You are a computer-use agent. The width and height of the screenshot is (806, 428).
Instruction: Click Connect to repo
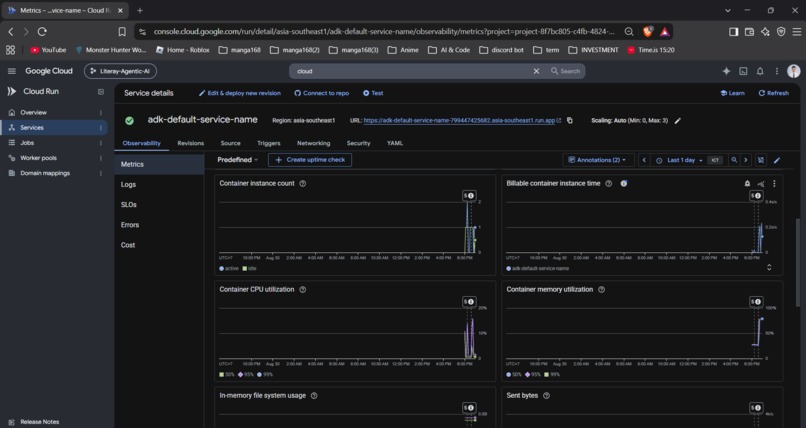(322, 93)
